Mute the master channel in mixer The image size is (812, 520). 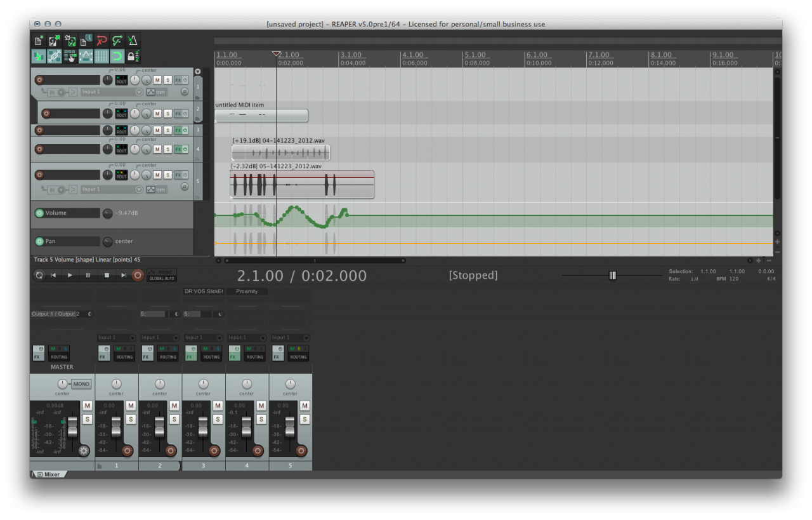[x=87, y=406]
